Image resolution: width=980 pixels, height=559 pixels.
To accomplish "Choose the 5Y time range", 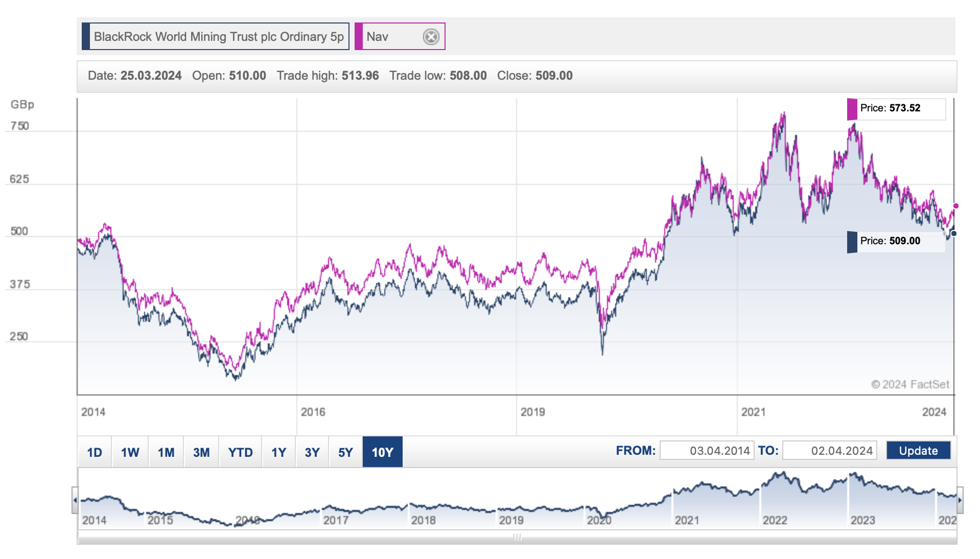I will 345,452.
